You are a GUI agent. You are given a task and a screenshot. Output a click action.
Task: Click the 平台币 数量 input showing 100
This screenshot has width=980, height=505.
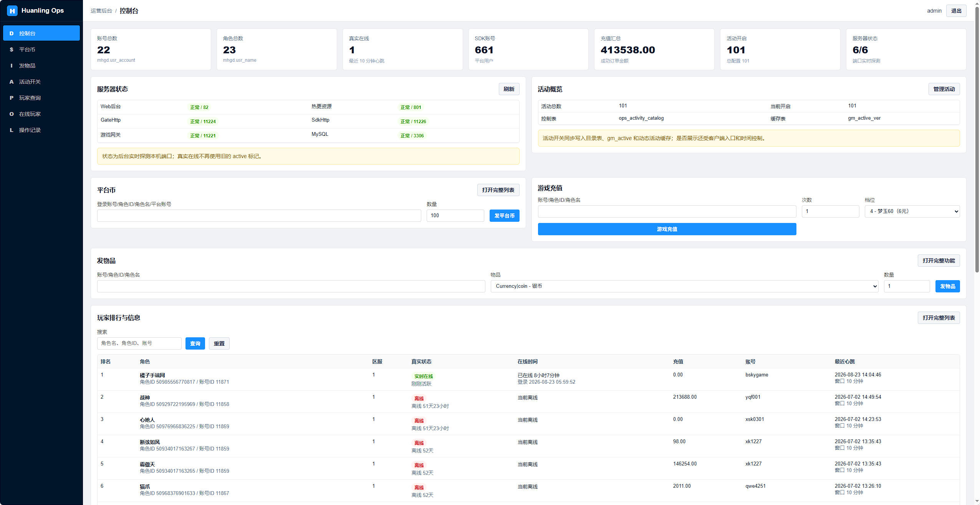(455, 216)
